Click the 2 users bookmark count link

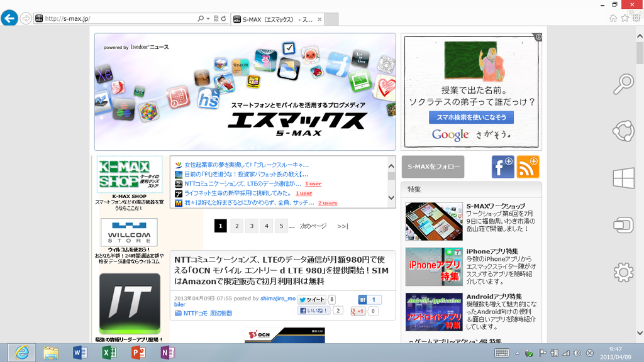point(328,203)
